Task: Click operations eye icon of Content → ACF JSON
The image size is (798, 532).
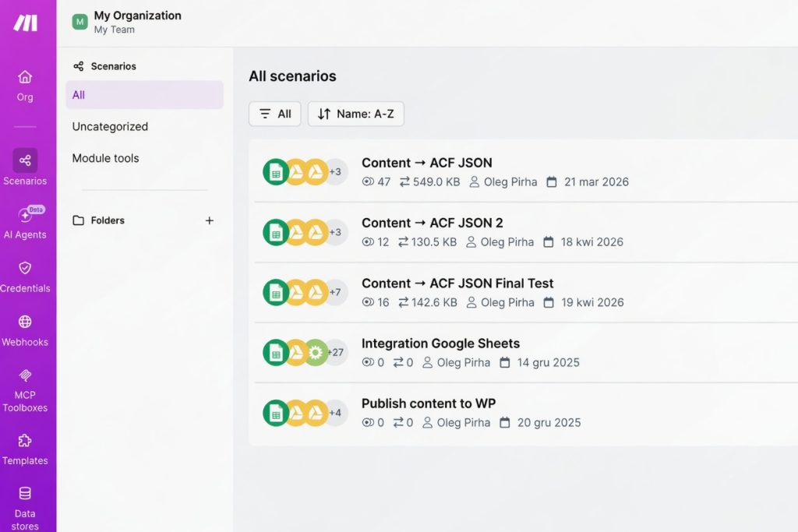Action: coord(368,181)
